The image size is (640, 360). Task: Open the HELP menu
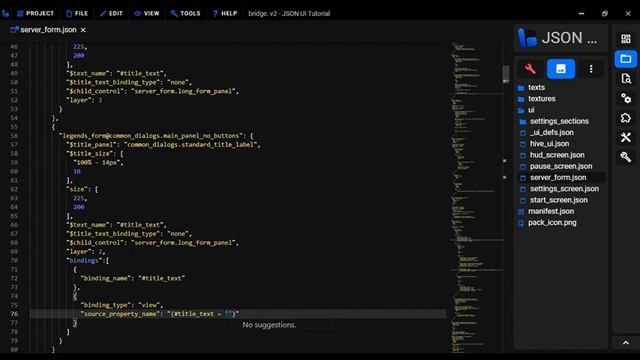pos(225,13)
